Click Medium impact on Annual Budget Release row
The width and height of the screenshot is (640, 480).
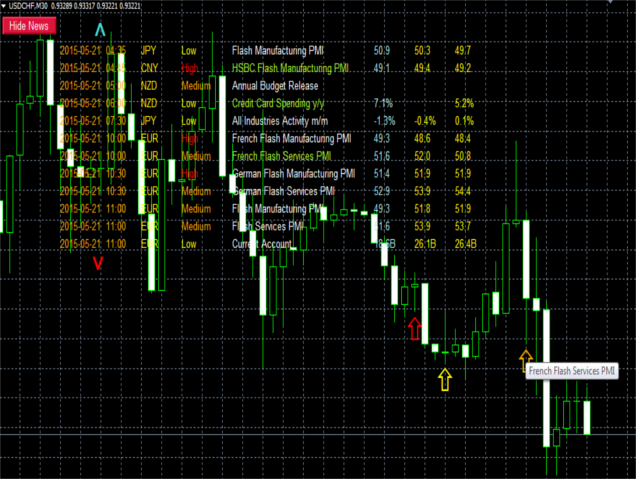coord(196,86)
